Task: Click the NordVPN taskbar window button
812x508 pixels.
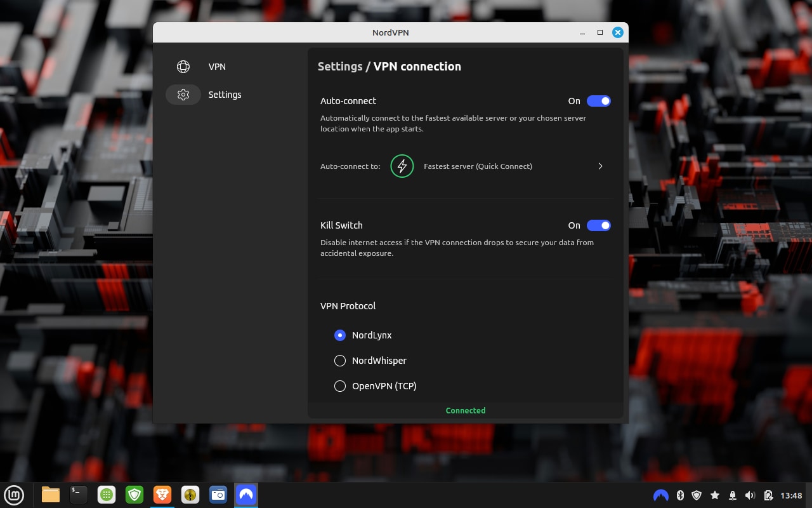Action: point(246,495)
